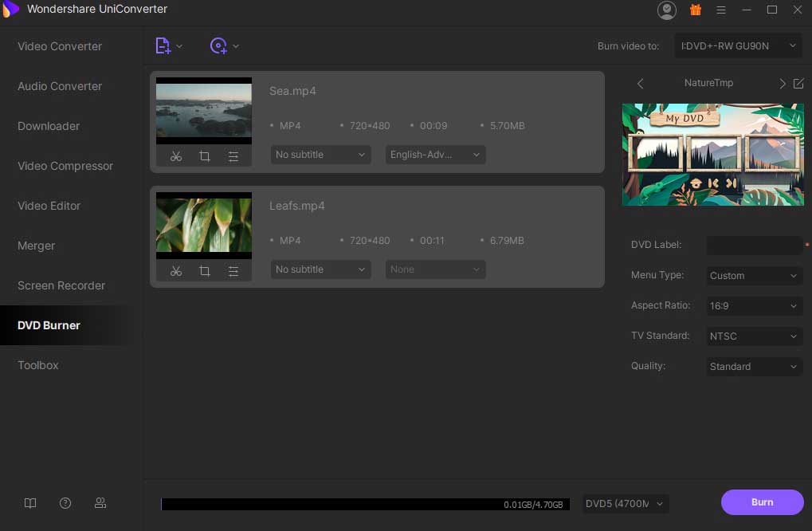Switch to Video Converter tab
This screenshot has width=812, height=531.
click(x=60, y=46)
